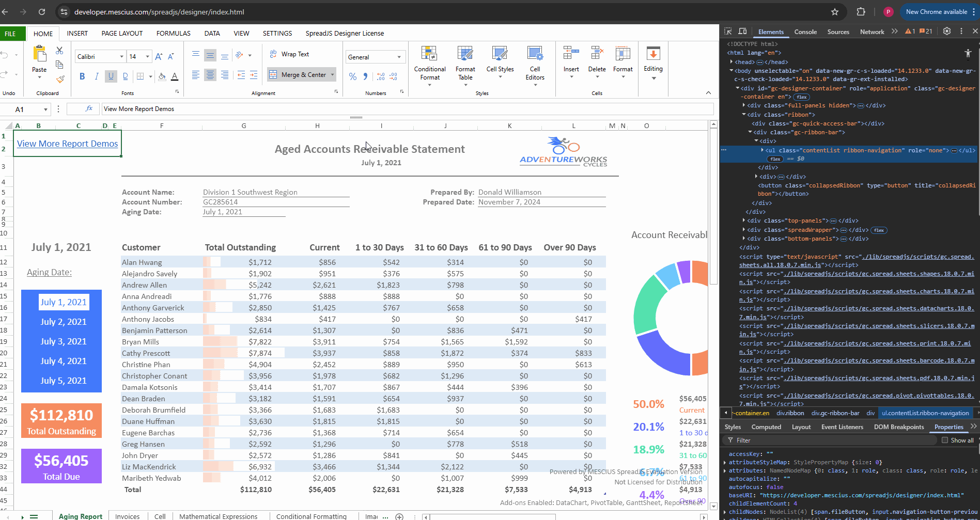Toggle Double Underline formatting
Viewport: 980px width, 520px height.
pyautogui.click(x=125, y=76)
